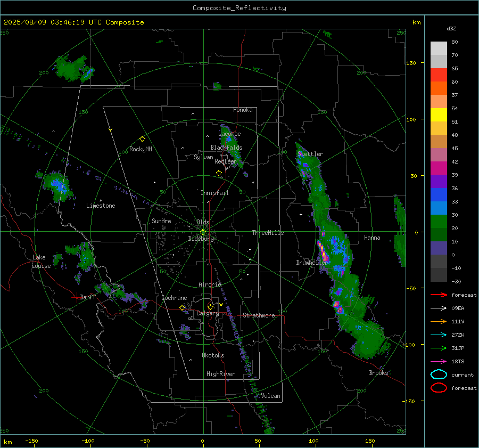
Task: Click the ThreeHills city label
Action: click(x=268, y=233)
